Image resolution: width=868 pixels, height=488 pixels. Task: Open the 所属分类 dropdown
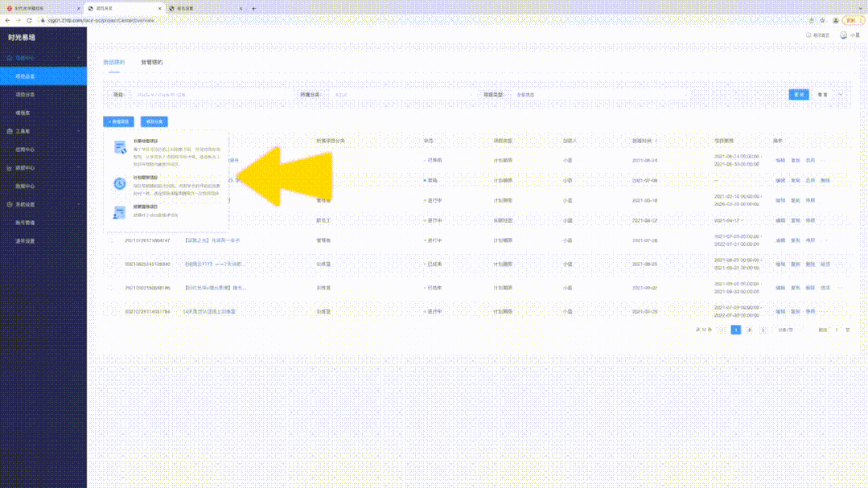tap(404, 95)
